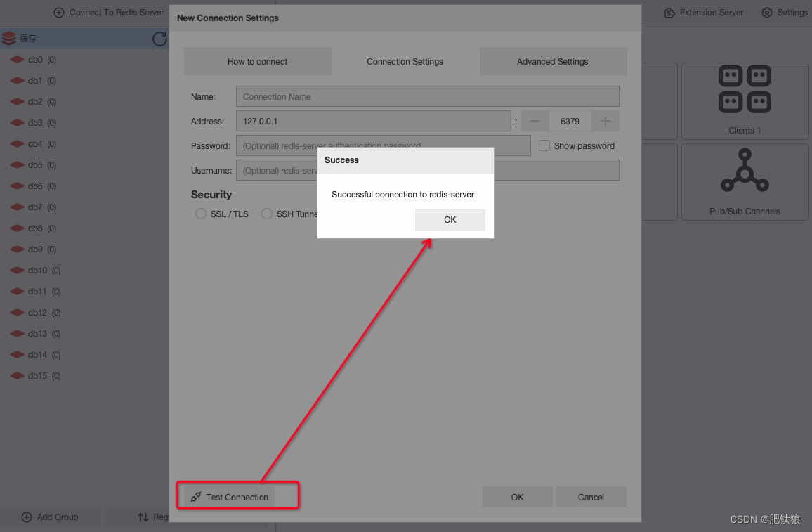Dismiss the Success dialog with OK
Screen dimensions: 812x532
pyautogui.click(x=450, y=219)
